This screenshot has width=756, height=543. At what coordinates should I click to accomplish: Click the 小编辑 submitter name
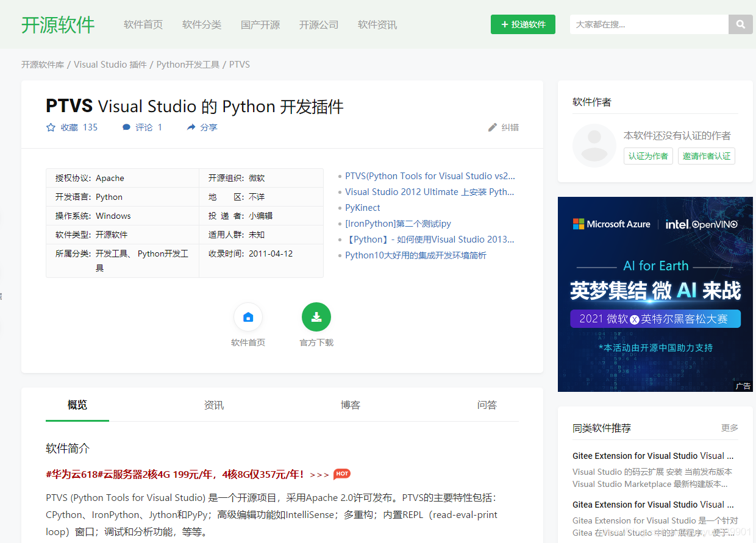click(x=260, y=216)
